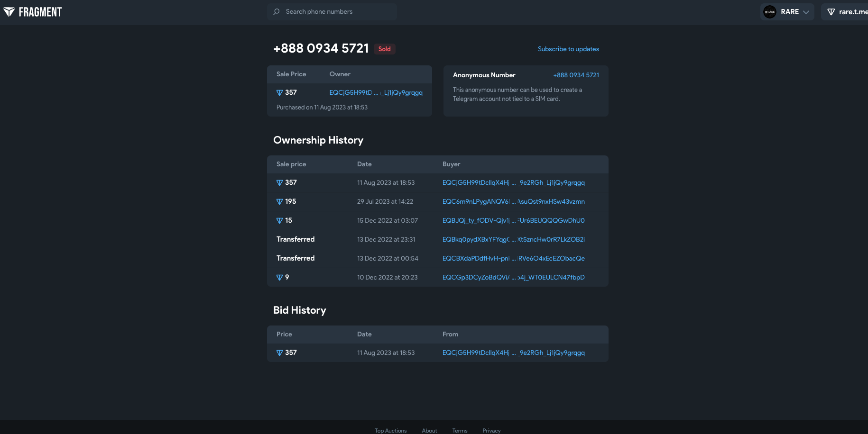This screenshot has width=868, height=434.
Task: Click the Bid History heading
Action: click(300, 310)
